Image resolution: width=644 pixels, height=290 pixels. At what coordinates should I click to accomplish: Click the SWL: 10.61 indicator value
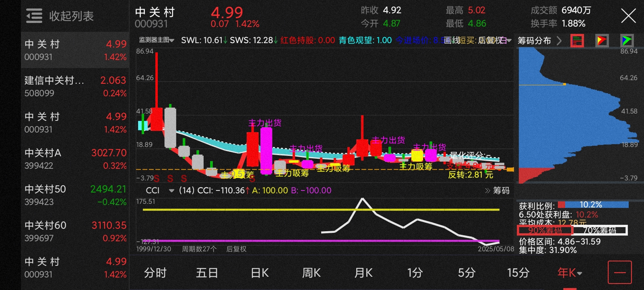tap(204, 40)
